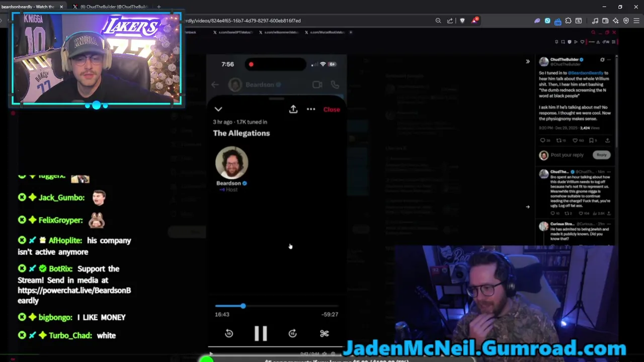644x362 pixels.
Task: Close the beardsonbeardly browser tab
Action: [x=61, y=7]
